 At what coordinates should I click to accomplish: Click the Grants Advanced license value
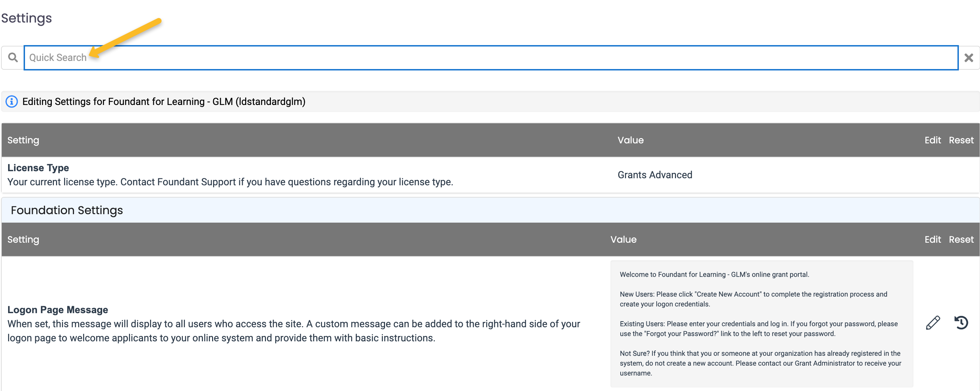[x=655, y=175]
